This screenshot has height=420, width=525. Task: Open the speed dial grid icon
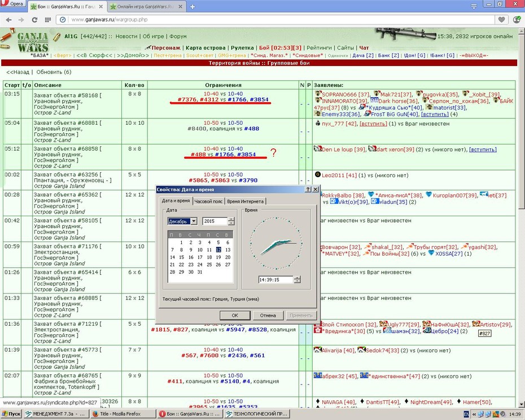(x=47, y=20)
